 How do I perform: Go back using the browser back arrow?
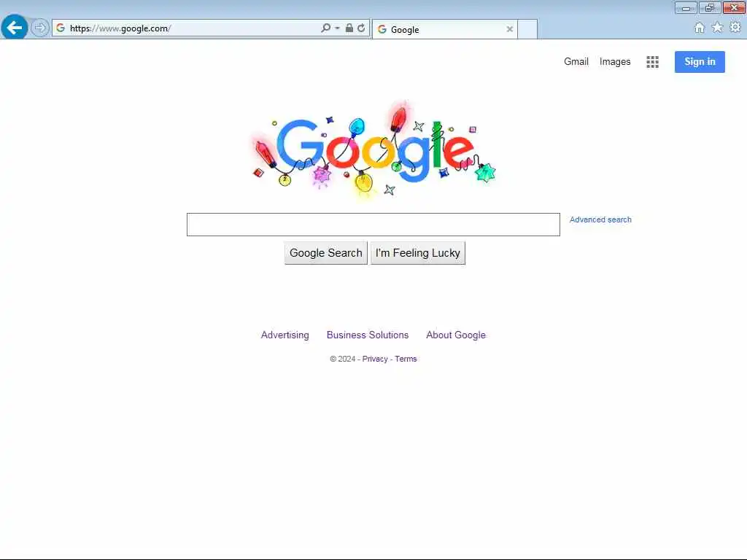tap(15, 27)
